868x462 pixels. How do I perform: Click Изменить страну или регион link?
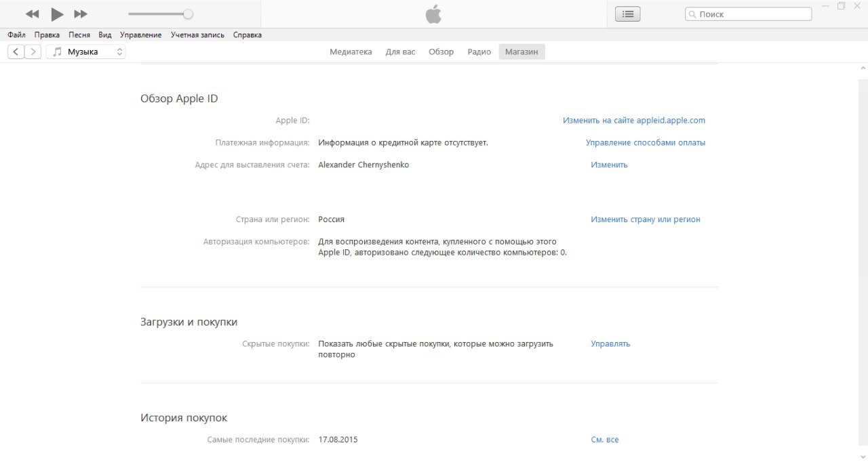click(x=646, y=219)
